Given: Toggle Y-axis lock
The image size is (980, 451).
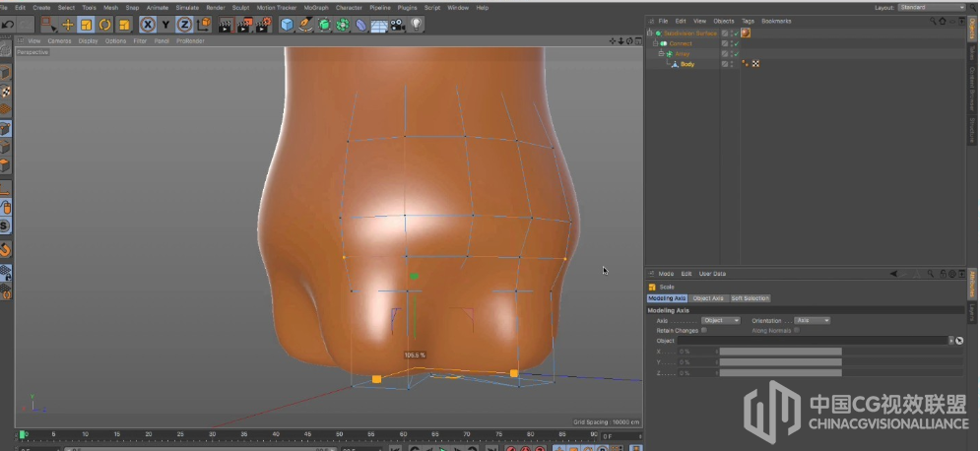Looking at the screenshot, I should click(x=165, y=25).
